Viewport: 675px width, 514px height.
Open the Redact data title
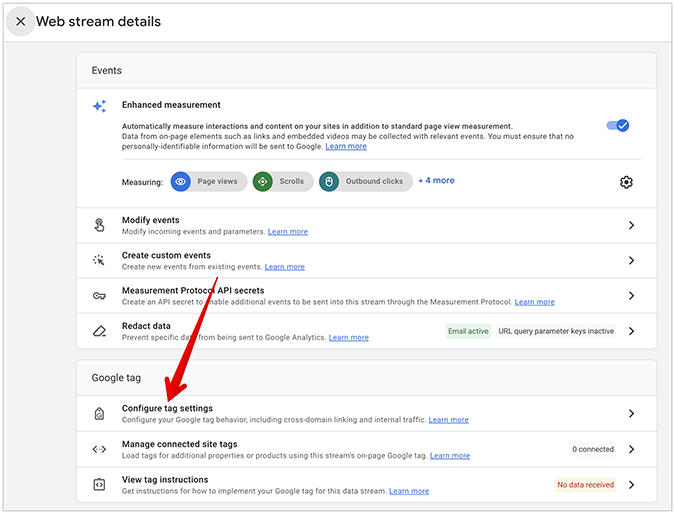pyautogui.click(x=146, y=326)
